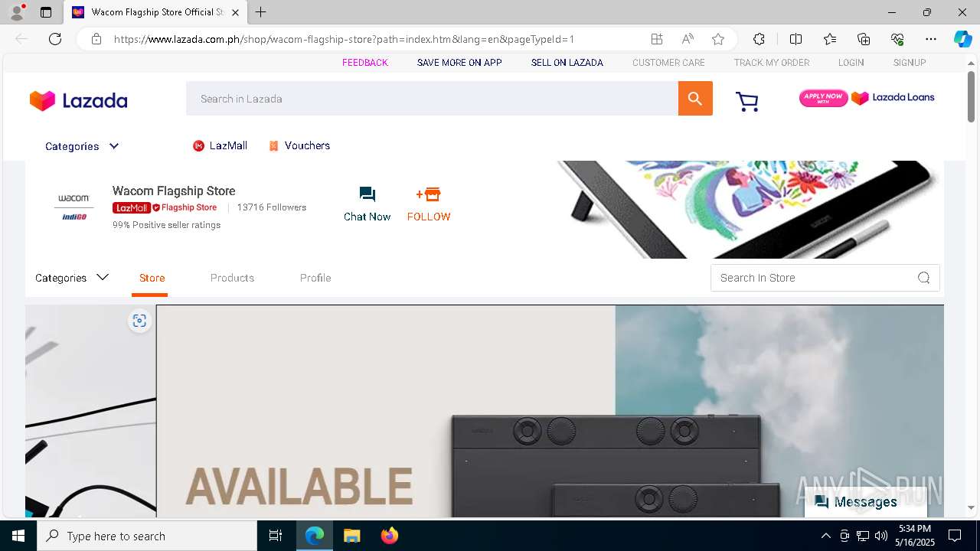Click the 13716 Followers text
The image size is (980, 551).
click(272, 207)
